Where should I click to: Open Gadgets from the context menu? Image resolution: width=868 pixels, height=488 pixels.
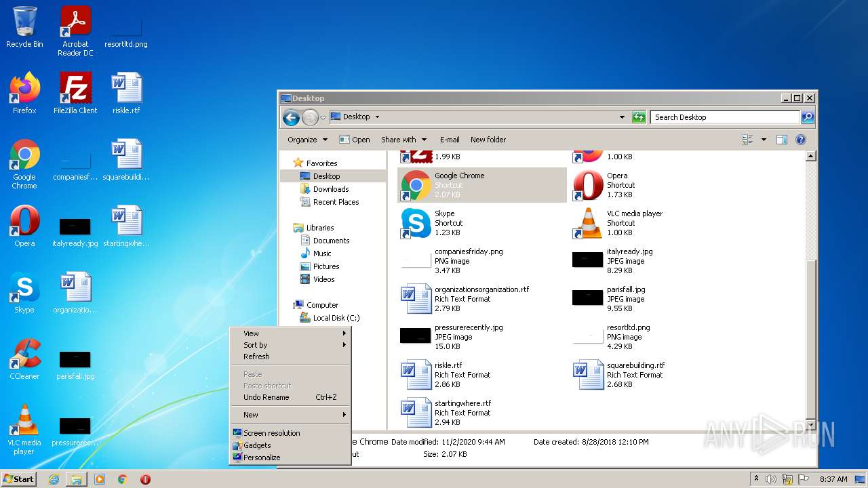click(290, 445)
